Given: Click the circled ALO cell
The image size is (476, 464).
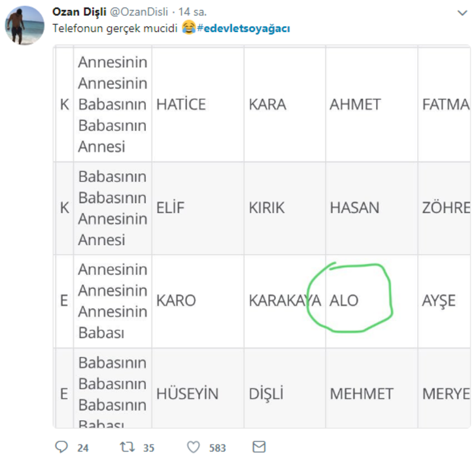Looking at the screenshot, I should click(x=345, y=301).
